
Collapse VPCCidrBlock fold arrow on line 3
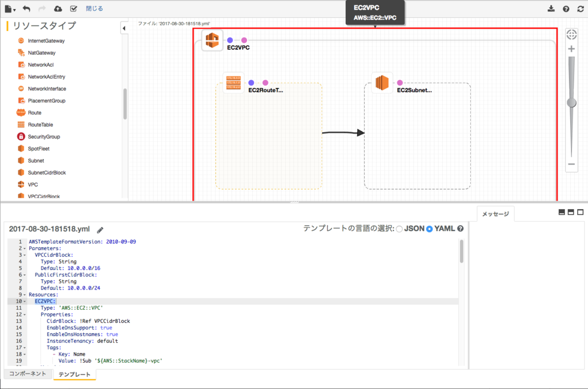(25, 255)
